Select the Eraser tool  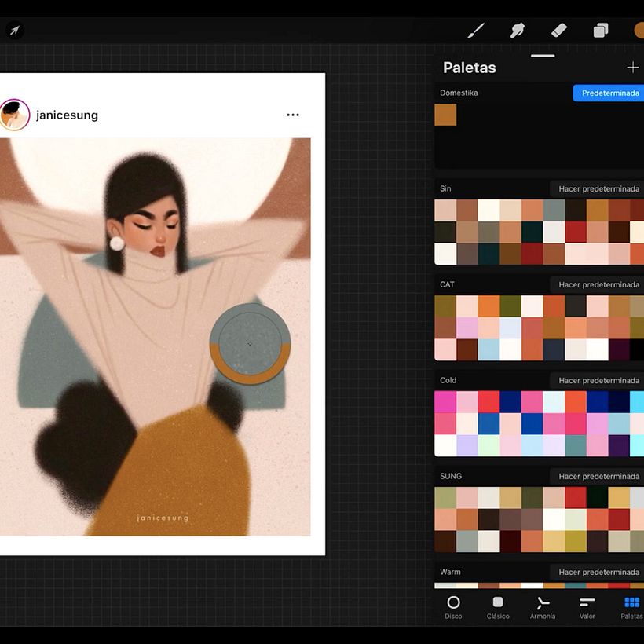click(x=559, y=31)
